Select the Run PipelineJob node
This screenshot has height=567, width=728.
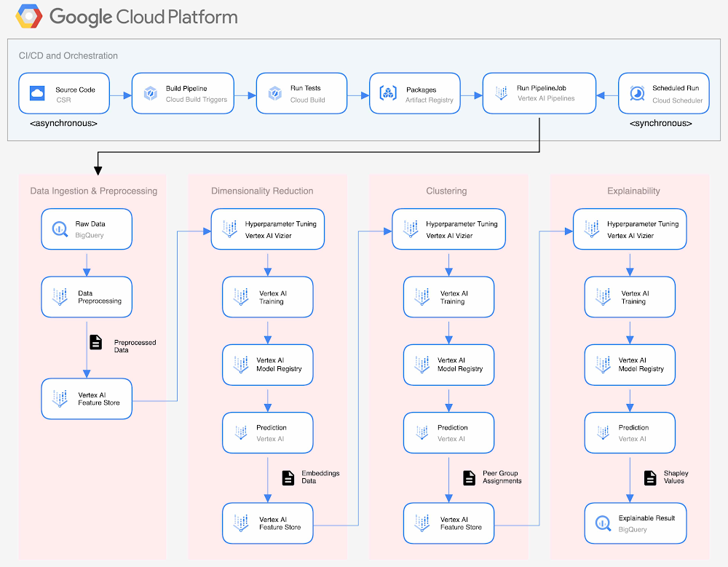tap(539, 93)
